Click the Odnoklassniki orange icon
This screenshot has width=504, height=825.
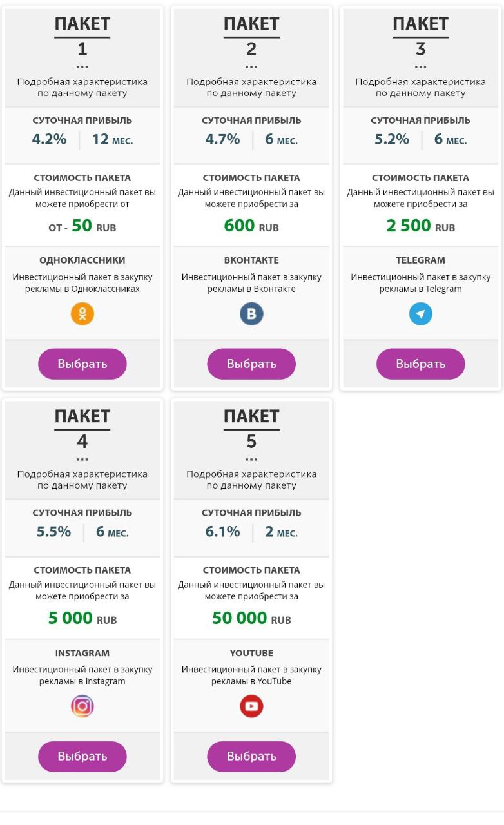coord(82,314)
